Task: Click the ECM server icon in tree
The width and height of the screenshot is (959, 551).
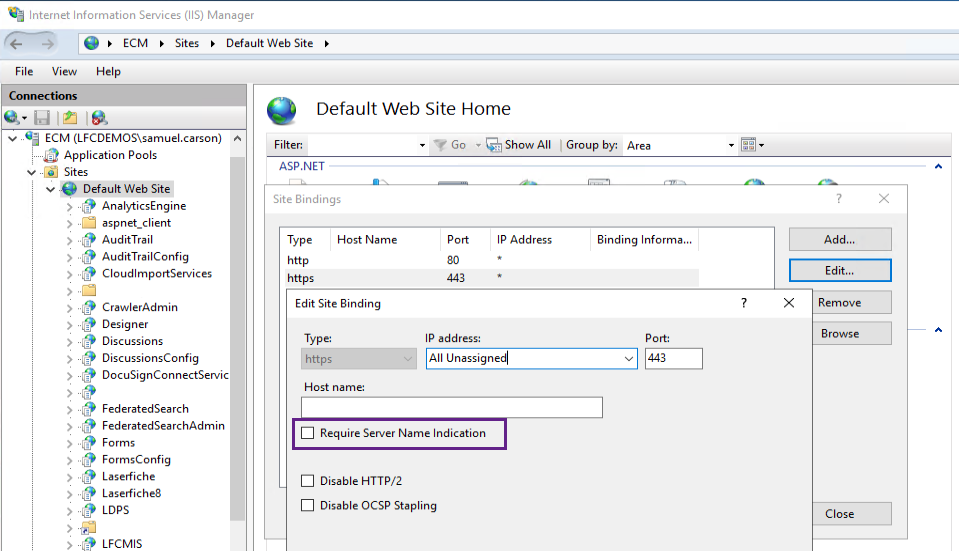Action: (33, 138)
